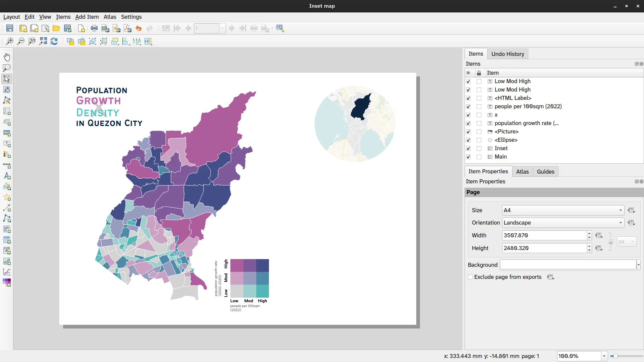Select the Add Scale Bar tool

pyautogui.click(x=7, y=166)
